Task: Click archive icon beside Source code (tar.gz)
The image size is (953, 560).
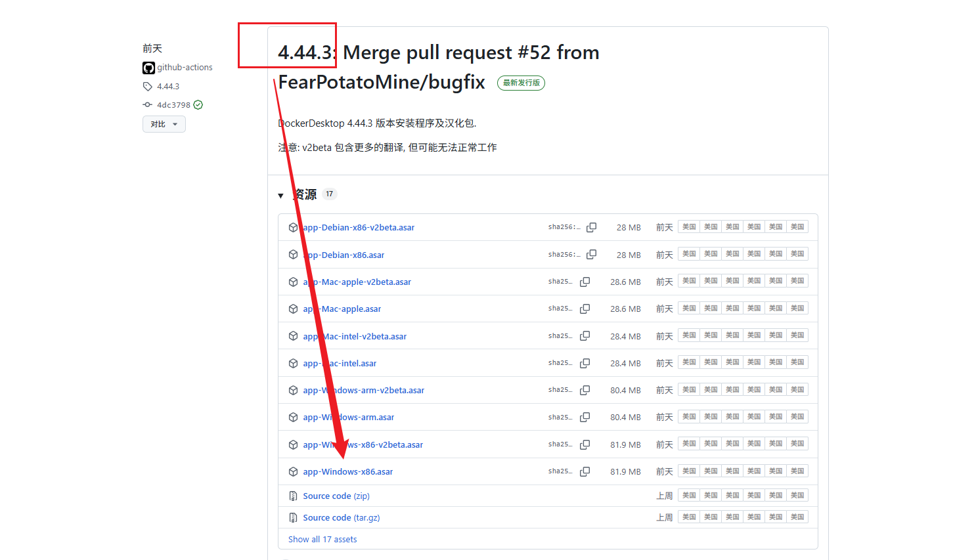Action: click(294, 517)
